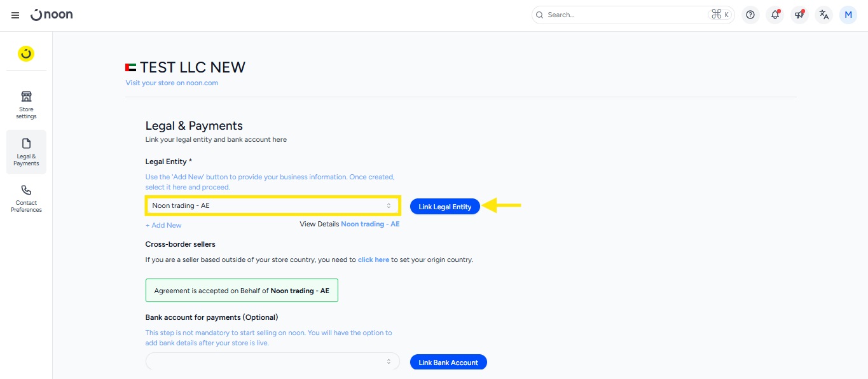Expand the Legal Entity dropdown
Image resolution: width=868 pixels, height=379 pixels.
click(272, 205)
